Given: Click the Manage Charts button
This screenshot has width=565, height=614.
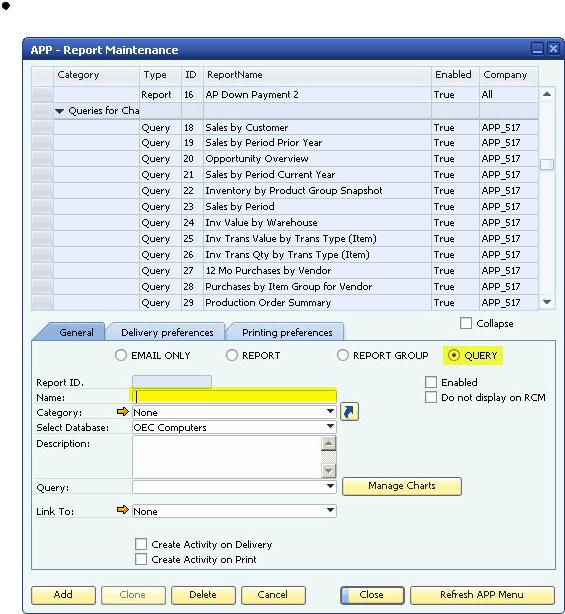Looking at the screenshot, I should coord(402,486).
